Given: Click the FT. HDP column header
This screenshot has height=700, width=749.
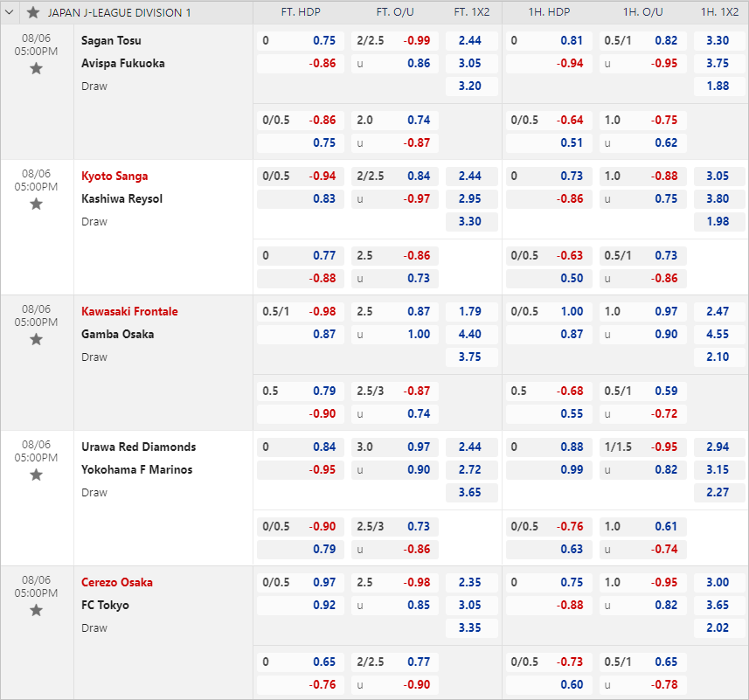Looking at the screenshot, I should tap(301, 12).
